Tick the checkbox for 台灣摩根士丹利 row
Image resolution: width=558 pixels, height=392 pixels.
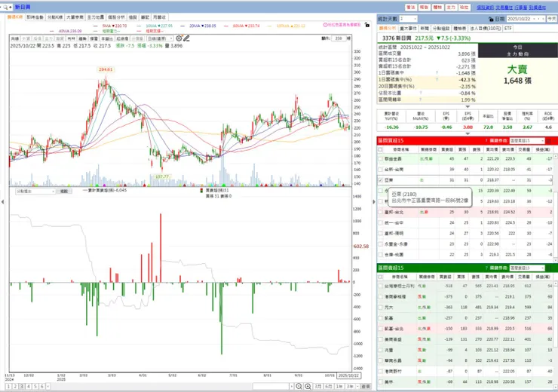pyautogui.click(x=380, y=286)
